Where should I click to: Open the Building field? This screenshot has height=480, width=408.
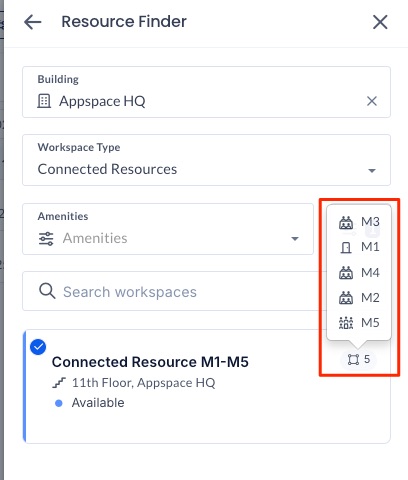pyautogui.click(x=206, y=92)
